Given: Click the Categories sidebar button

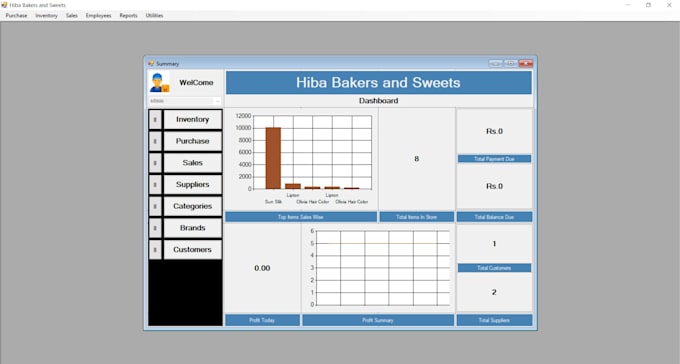Looking at the screenshot, I should pyautogui.click(x=193, y=206).
